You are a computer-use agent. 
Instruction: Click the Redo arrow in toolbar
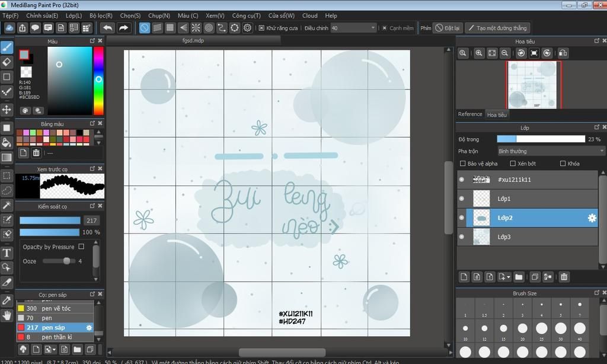pyautogui.click(x=123, y=28)
